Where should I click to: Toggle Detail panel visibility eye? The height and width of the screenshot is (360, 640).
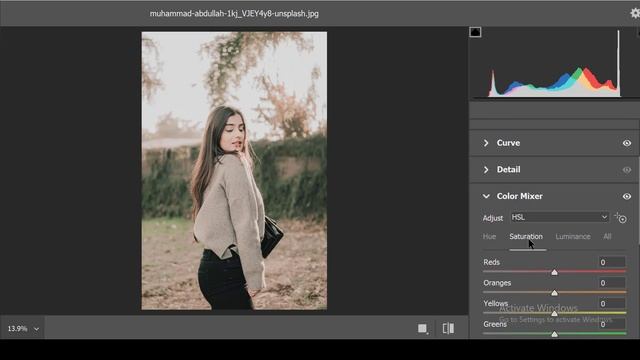[627, 170]
